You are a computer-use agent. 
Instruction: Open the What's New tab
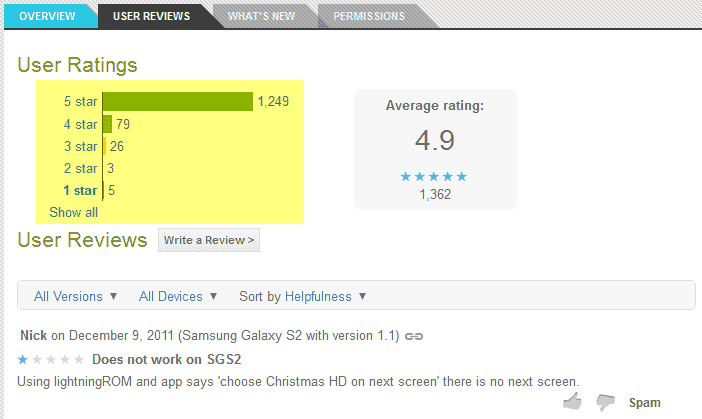261,16
